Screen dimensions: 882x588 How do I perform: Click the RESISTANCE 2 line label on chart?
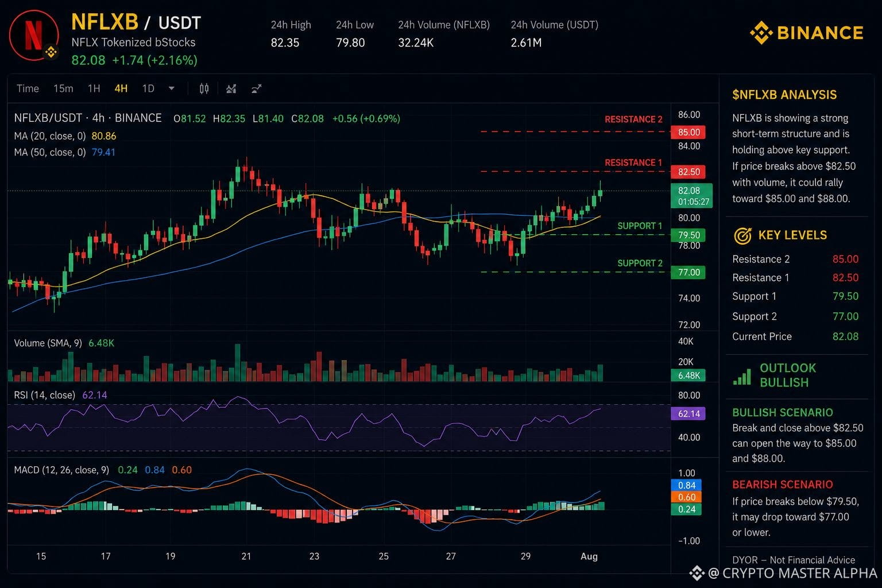[x=633, y=119]
